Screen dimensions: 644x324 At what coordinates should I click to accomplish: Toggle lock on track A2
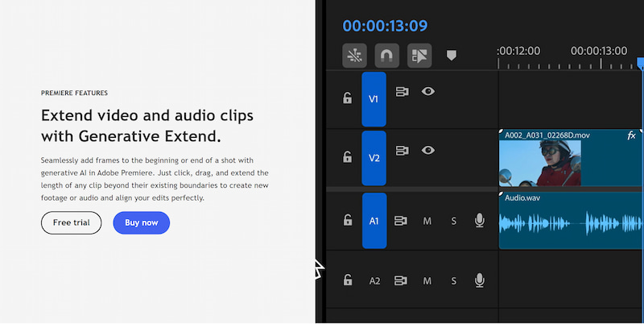(x=348, y=280)
